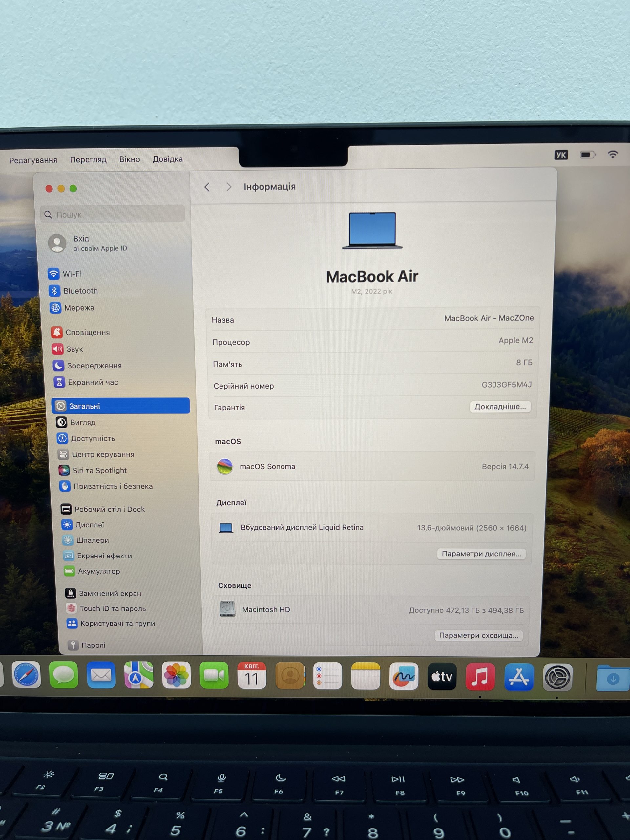Open the Вікно menu
The height and width of the screenshot is (840, 630).
pyautogui.click(x=130, y=159)
